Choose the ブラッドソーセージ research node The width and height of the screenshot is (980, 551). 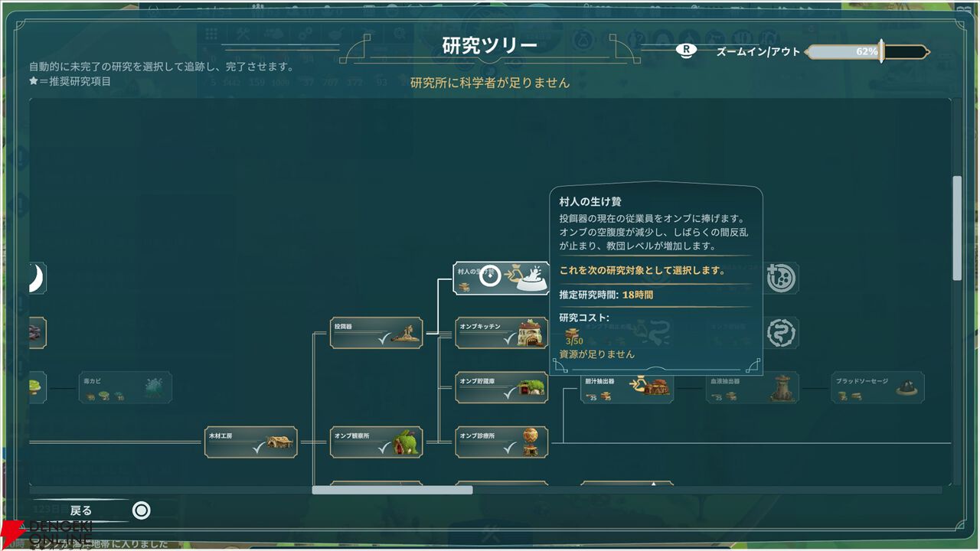pos(878,388)
